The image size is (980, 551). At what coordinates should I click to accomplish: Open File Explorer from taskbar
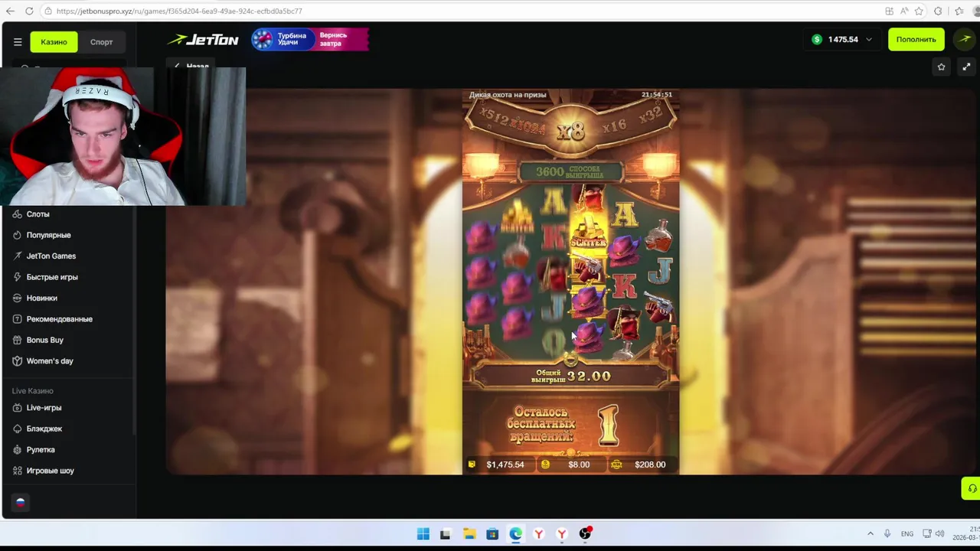click(469, 534)
